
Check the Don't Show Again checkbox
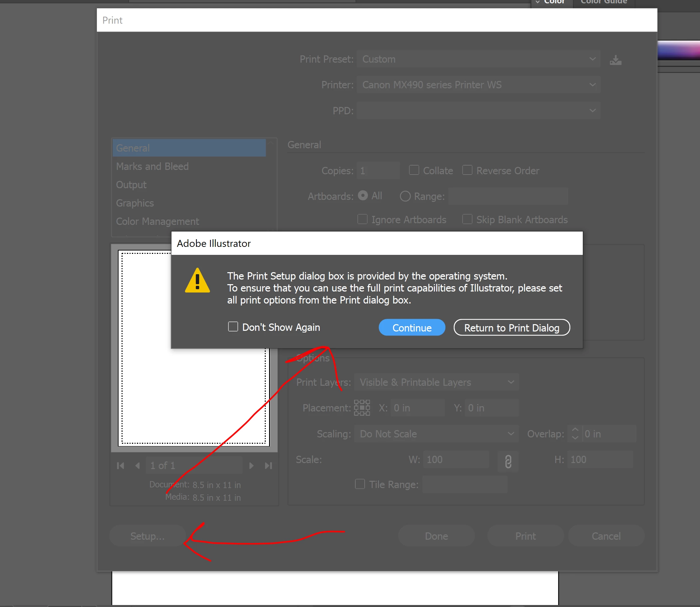click(x=233, y=327)
